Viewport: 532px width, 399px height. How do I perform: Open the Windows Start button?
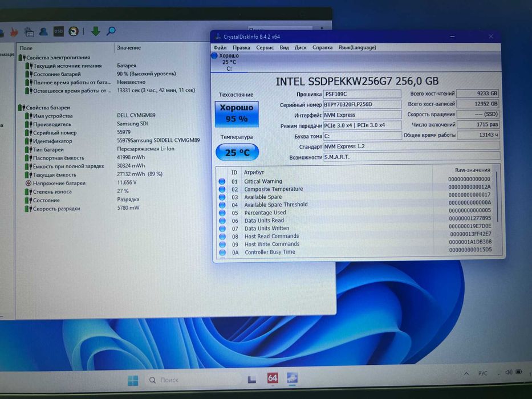(x=133, y=380)
